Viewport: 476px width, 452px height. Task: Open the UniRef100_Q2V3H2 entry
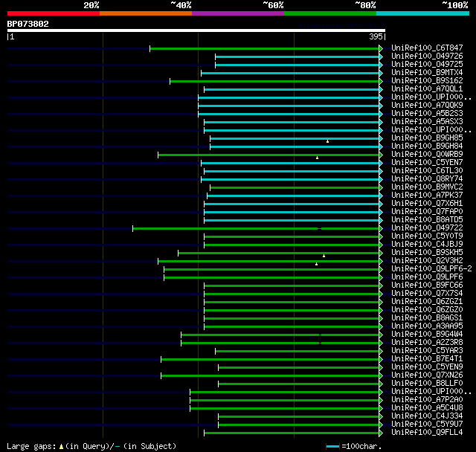[x=427, y=261]
